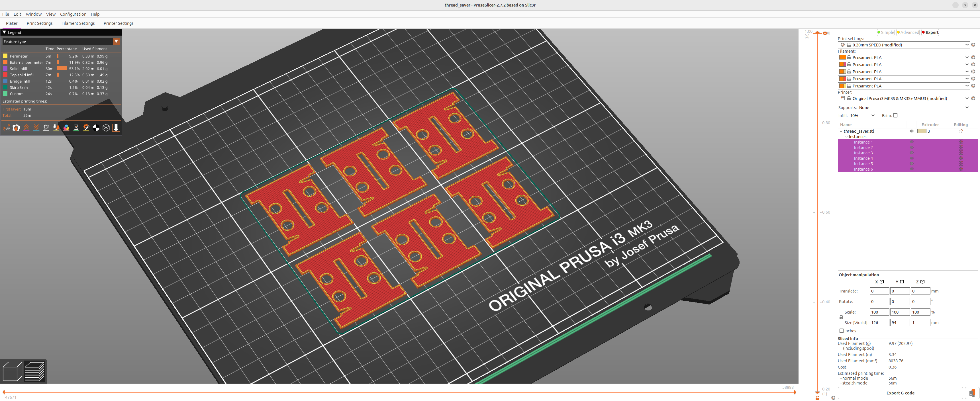Toggle retractions up-arrows icon
Image resolution: width=980 pixels, height=401 pixels.
26,128
